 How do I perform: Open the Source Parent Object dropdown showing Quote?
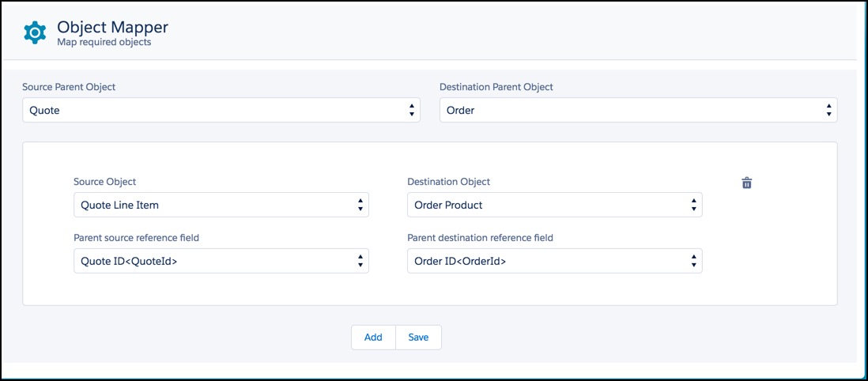coord(221,110)
